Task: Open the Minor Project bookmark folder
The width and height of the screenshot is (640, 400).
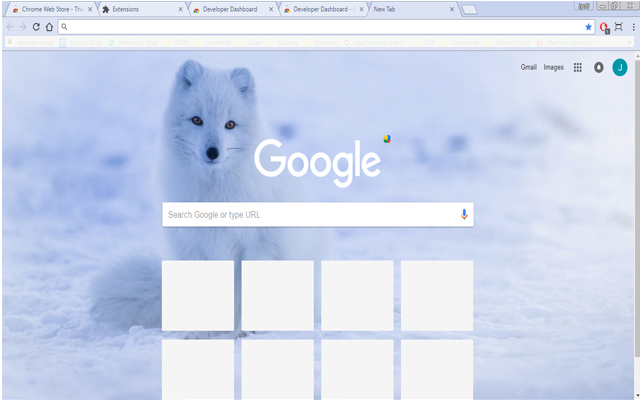Action: click(509, 42)
